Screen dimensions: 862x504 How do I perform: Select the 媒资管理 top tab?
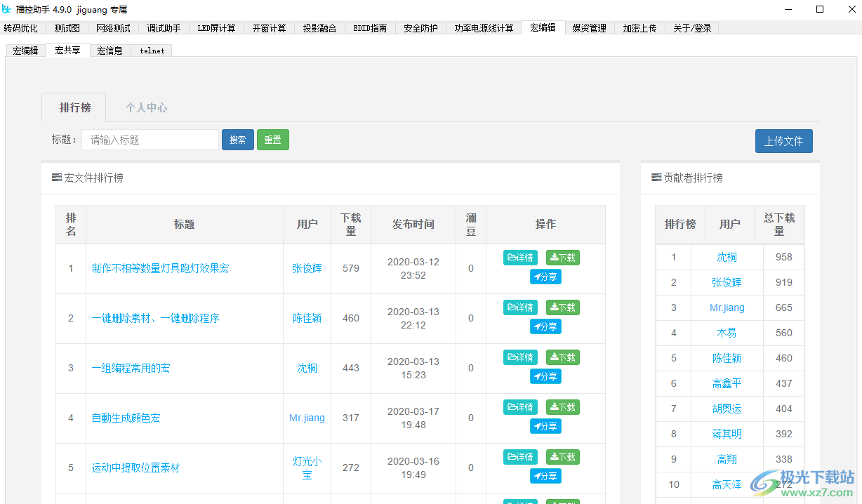(x=589, y=28)
